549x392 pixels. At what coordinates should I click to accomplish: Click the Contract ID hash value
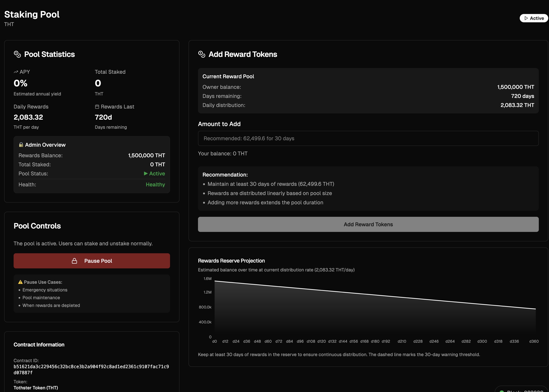coord(91,370)
